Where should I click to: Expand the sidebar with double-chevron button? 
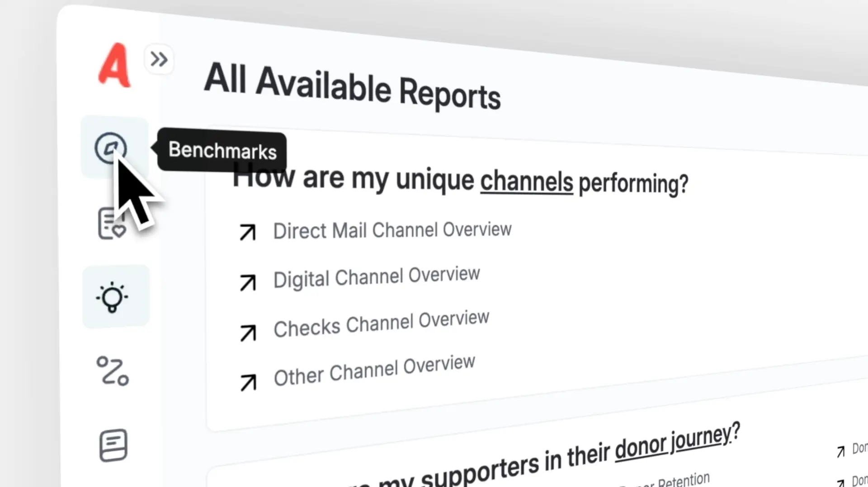click(x=159, y=59)
